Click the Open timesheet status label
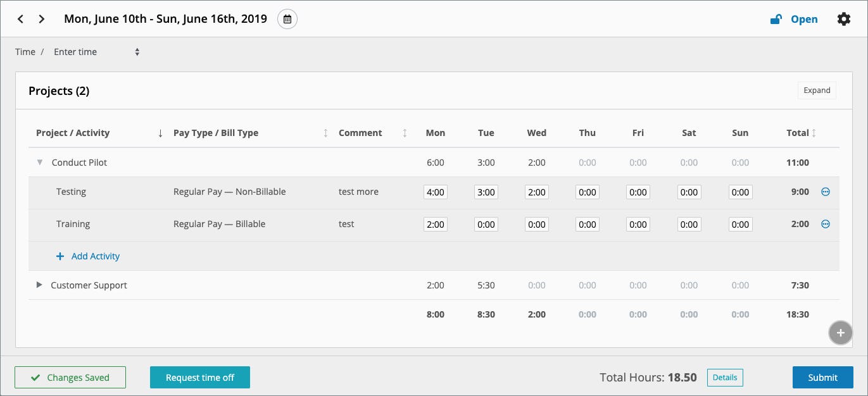Image resolution: width=868 pixels, height=396 pixels. (x=804, y=19)
